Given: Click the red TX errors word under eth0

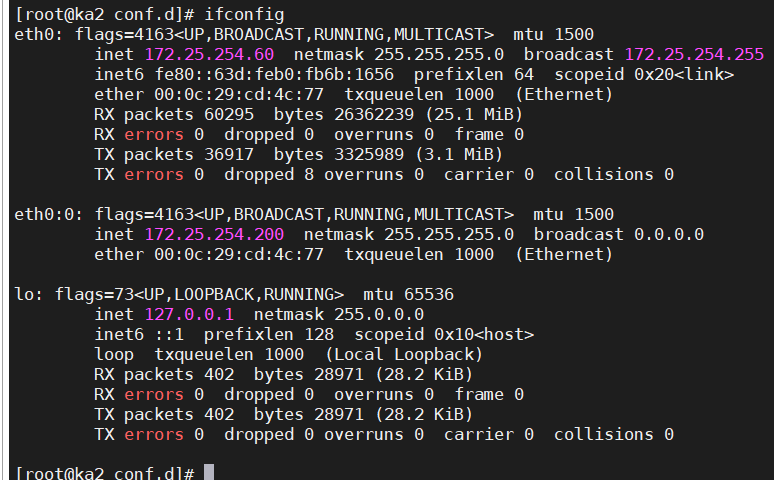Looking at the screenshot, I should coord(154,174).
